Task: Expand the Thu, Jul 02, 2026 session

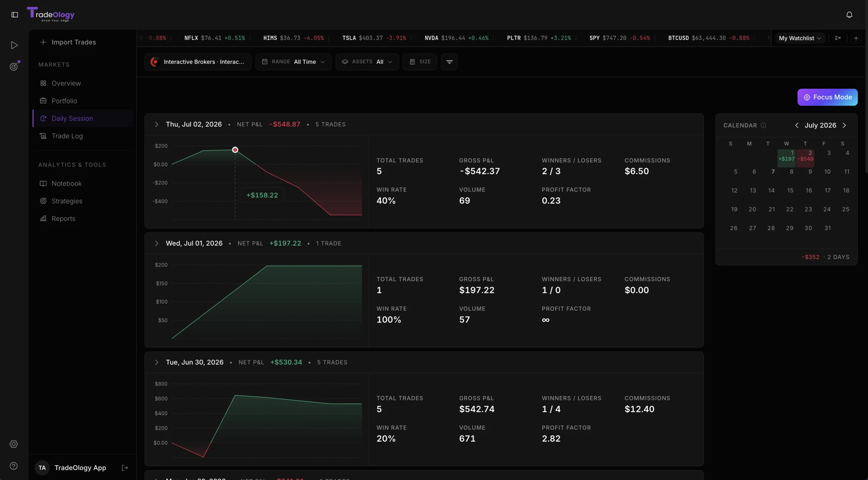Action: pyautogui.click(x=156, y=125)
